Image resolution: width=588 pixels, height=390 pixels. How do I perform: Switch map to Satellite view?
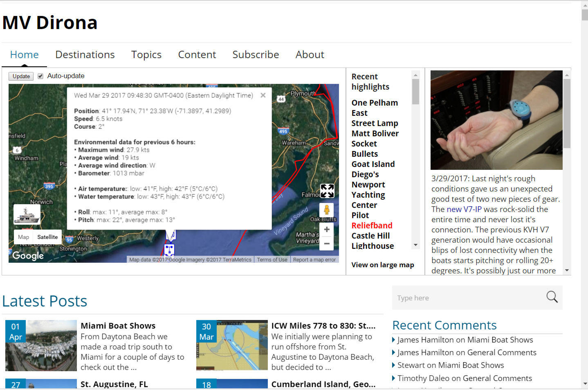(x=47, y=237)
